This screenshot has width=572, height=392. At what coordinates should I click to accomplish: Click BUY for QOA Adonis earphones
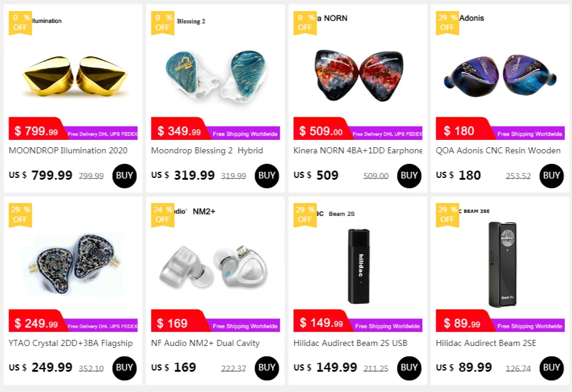click(552, 175)
